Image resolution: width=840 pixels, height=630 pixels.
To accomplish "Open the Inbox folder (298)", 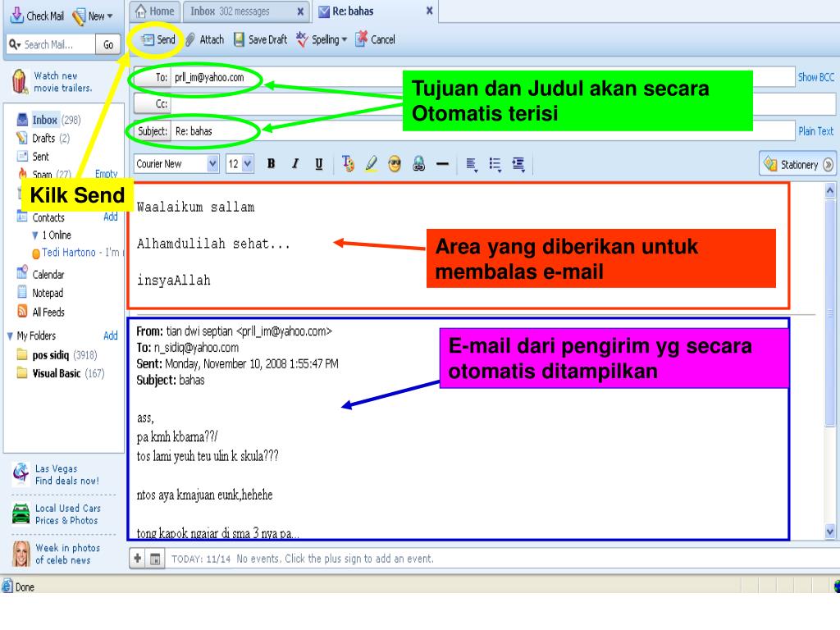I will (48, 120).
